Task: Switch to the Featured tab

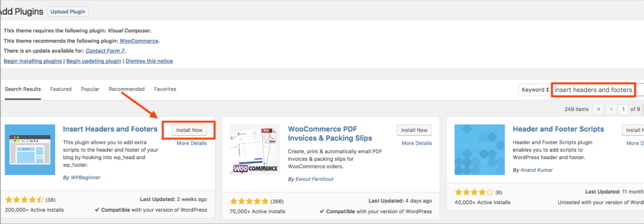Action: tap(61, 89)
